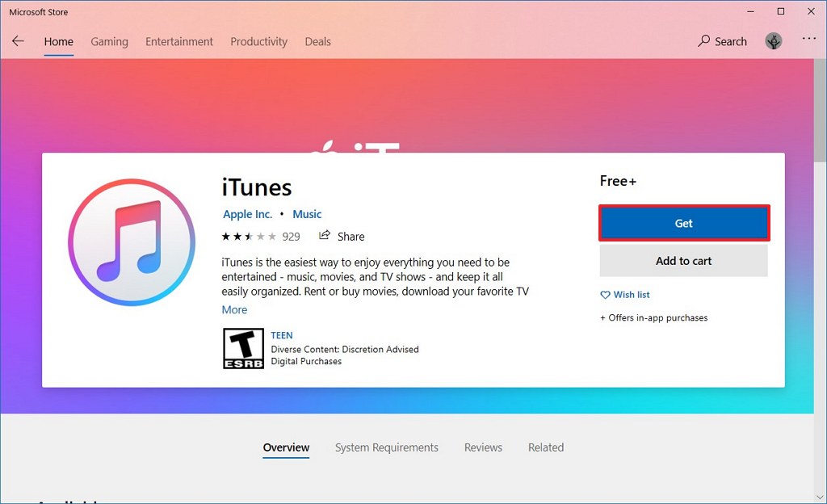Open the See more ellipsis menu

808,41
